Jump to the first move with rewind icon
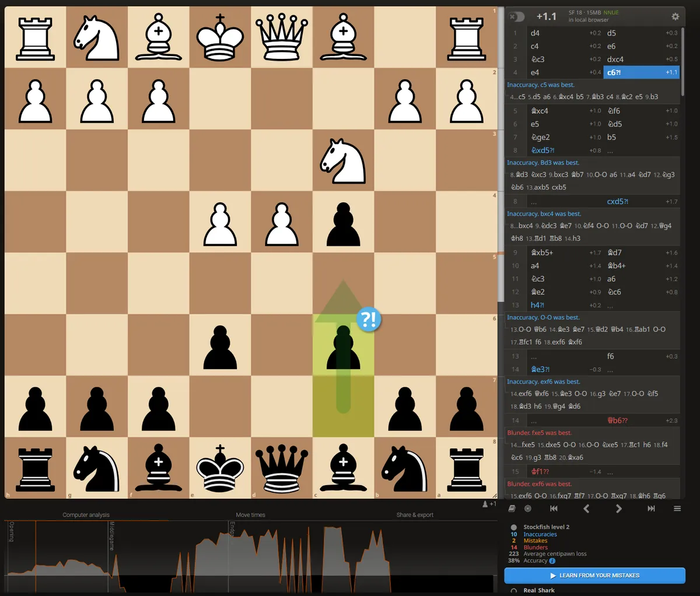Image resolution: width=700 pixels, height=596 pixels. (x=554, y=508)
